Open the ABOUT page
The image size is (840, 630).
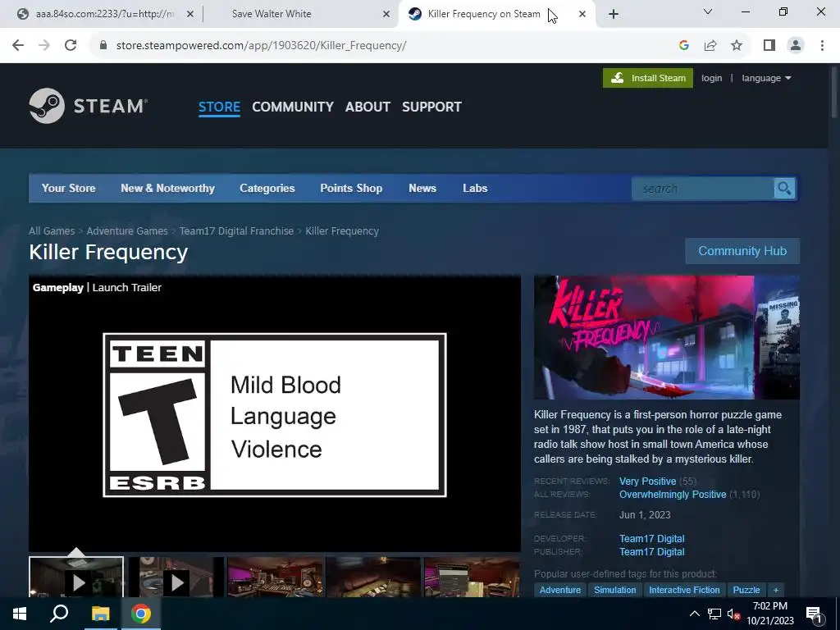367,107
